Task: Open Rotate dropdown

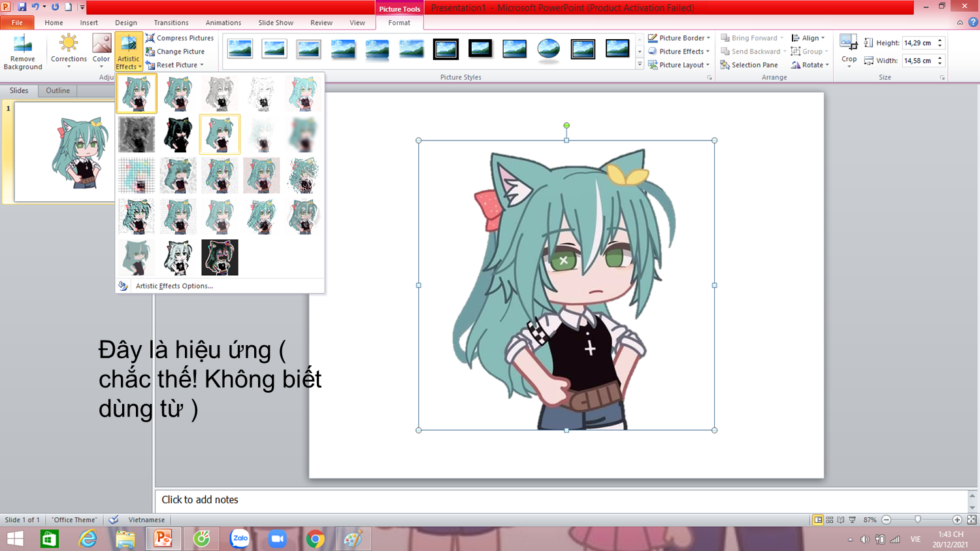Action: (x=810, y=65)
